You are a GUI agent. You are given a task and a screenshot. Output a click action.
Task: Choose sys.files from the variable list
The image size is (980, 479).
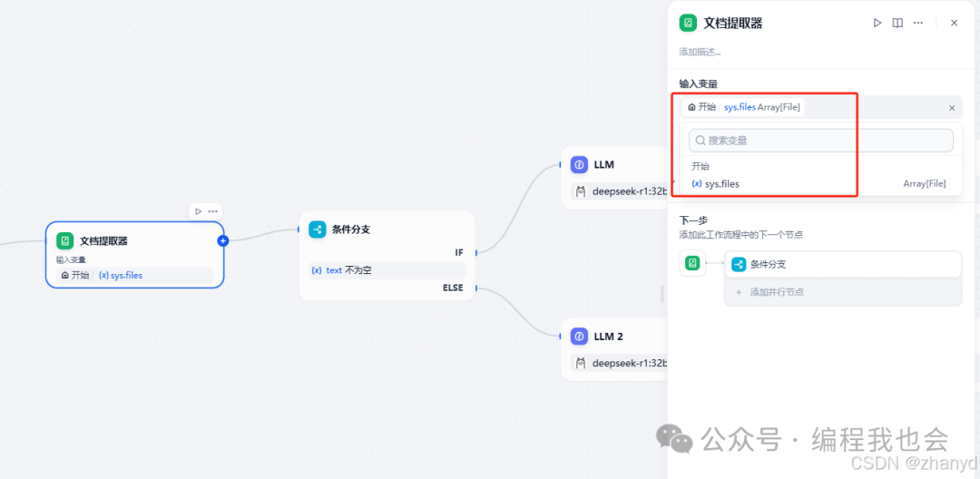[x=722, y=184]
